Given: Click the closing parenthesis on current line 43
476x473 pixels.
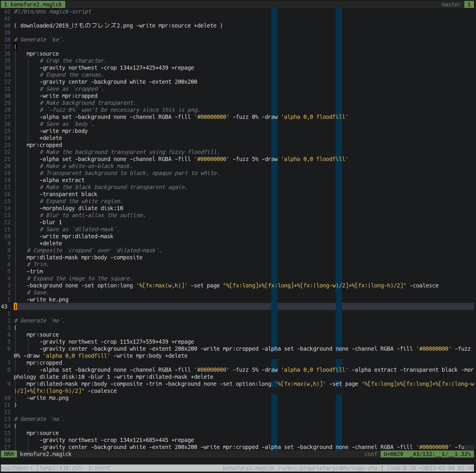Looking at the screenshot, I should (x=15, y=307).
